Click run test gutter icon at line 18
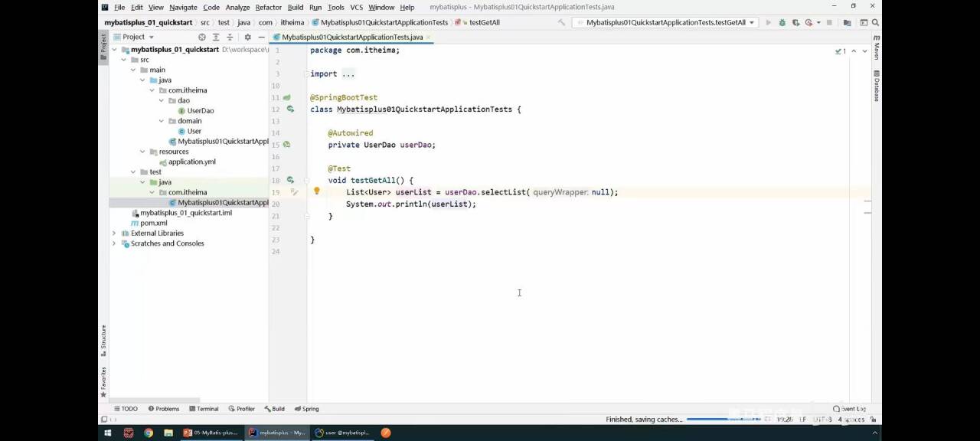The image size is (980, 441). pos(290,180)
